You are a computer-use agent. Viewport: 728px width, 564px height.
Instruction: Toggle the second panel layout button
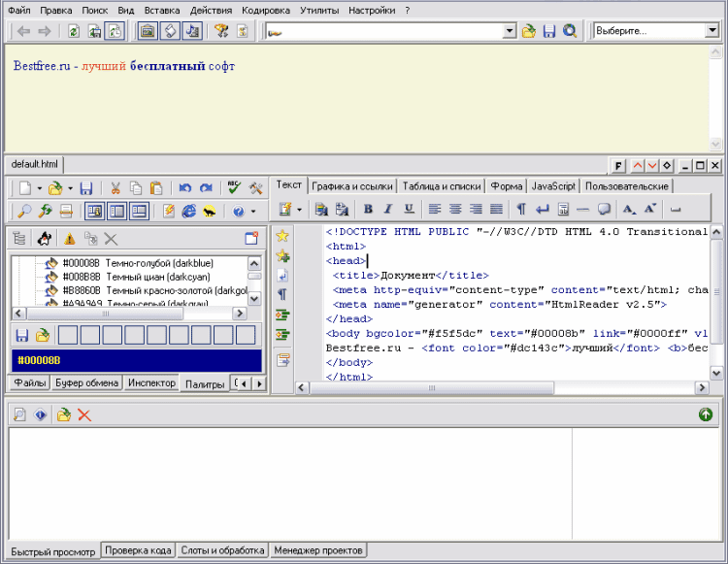tap(117, 211)
